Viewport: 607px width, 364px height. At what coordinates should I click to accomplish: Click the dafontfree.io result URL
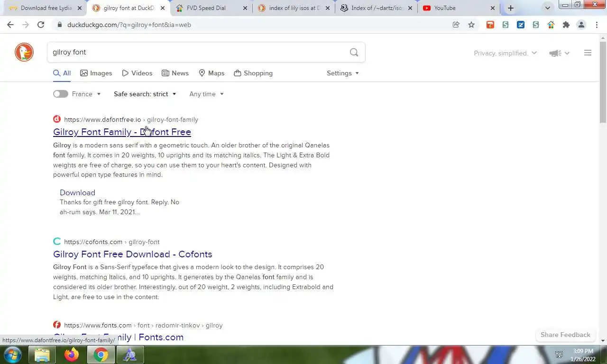[x=131, y=119]
